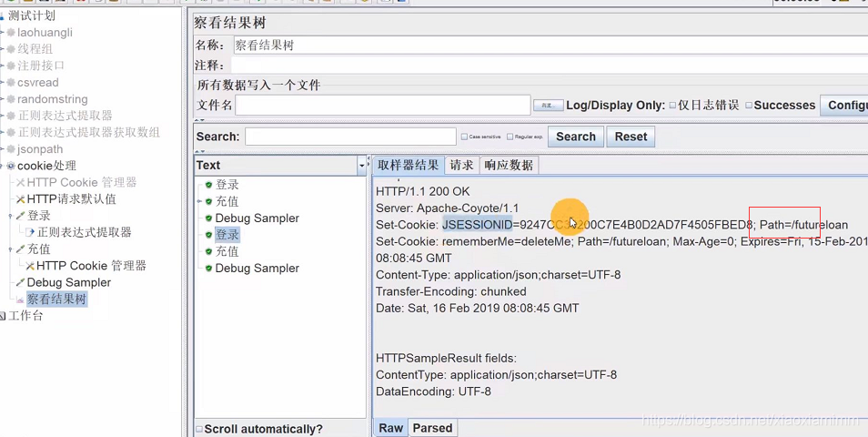The height and width of the screenshot is (437, 868).
Task: Select the greyed 正则表达式提取器 thread group
Action: tap(66, 116)
